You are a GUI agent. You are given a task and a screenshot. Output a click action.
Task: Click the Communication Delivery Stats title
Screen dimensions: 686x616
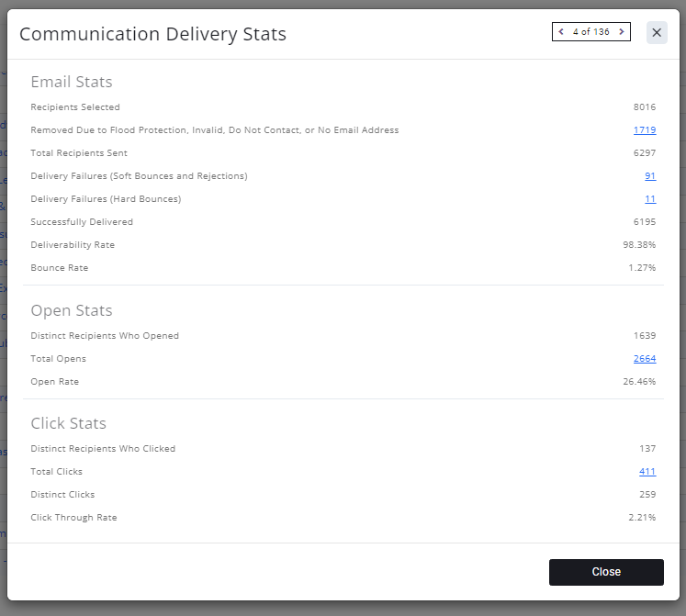[x=152, y=35]
